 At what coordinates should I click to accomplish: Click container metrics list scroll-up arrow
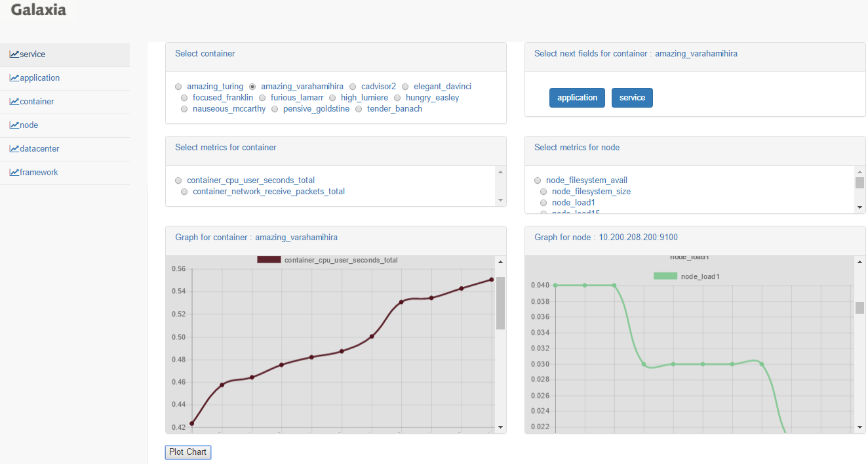[501, 172]
